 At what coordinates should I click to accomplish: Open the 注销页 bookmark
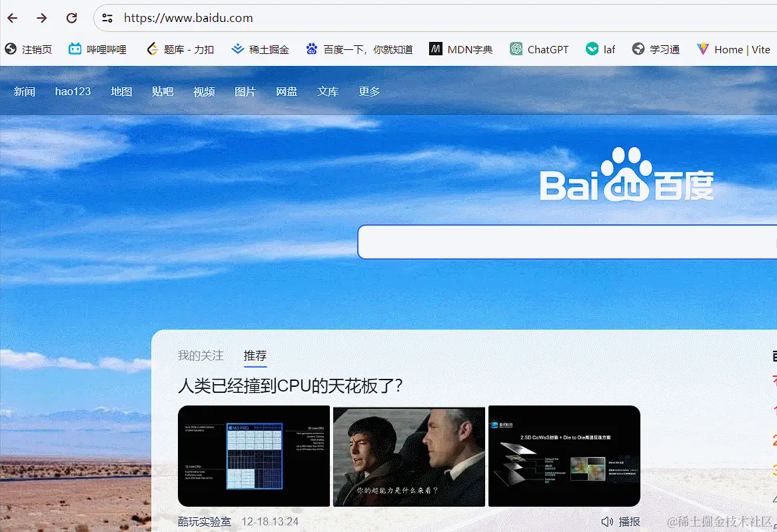(28, 49)
